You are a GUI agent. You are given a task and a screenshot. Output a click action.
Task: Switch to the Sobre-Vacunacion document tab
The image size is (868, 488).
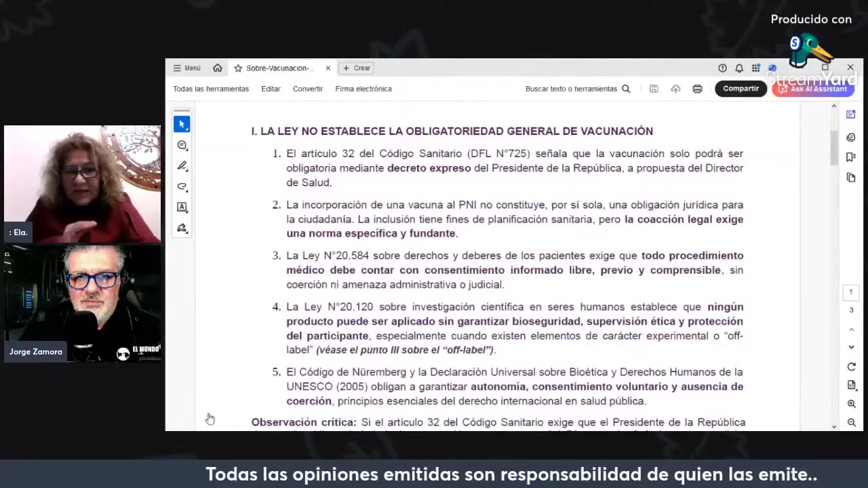point(280,68)
